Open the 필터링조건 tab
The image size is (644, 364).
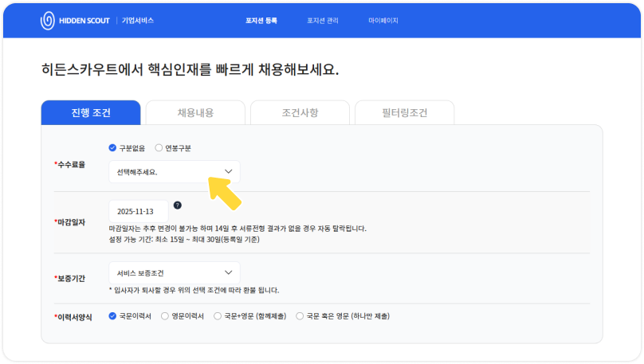(x=404, y=112)
